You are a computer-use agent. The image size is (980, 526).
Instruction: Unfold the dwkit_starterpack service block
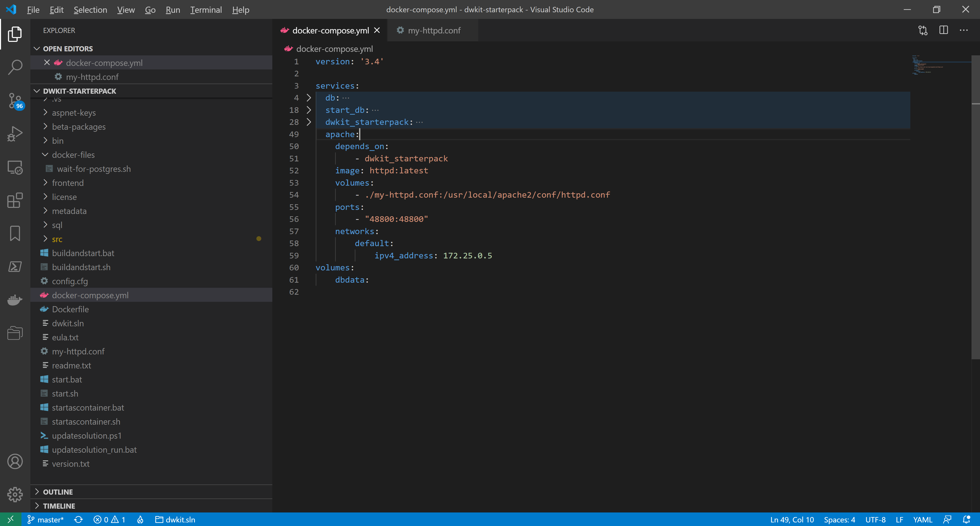coord(309,122)
